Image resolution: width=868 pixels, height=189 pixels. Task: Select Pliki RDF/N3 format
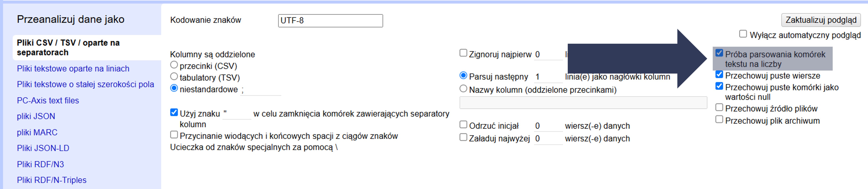click(x=40, y=164)
